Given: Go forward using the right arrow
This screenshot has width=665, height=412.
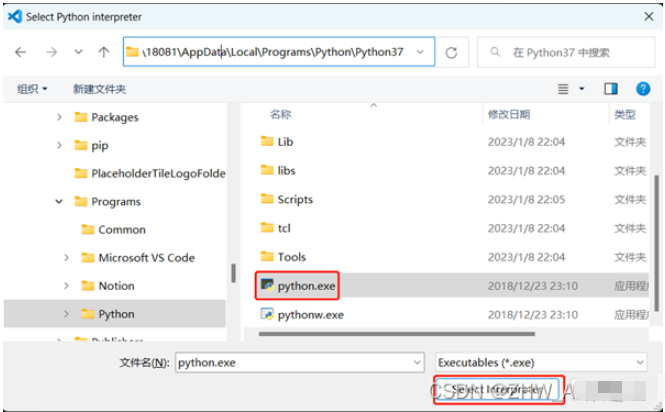Looking at the screenshot, I should pyautogui.click(x=51, y=52).
